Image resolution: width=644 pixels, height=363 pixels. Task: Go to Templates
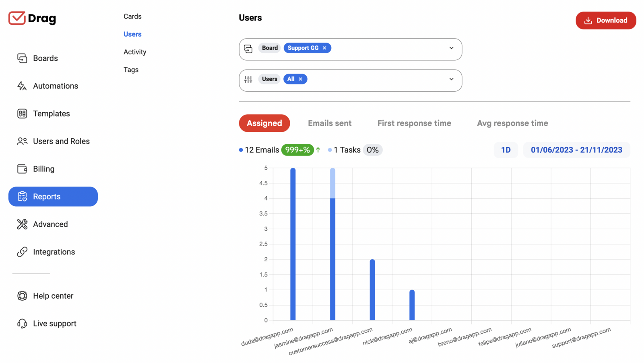click(x=52, y=114)
